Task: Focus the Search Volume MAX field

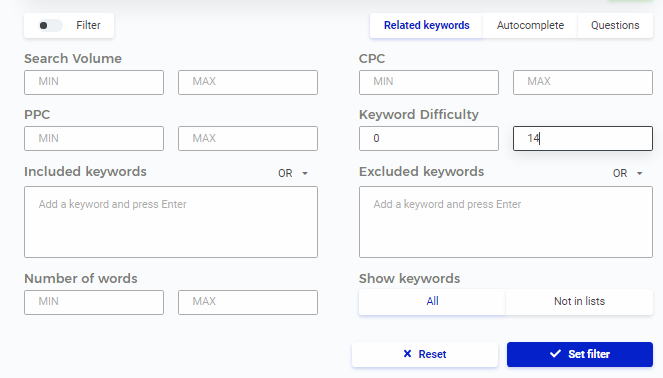Action: [x=248, y=82]
